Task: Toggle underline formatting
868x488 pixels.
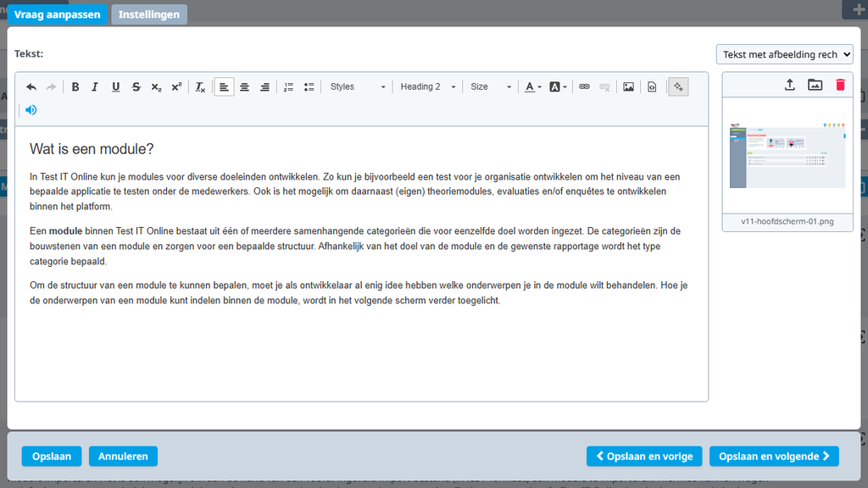Action: click(x=115, y=87)
